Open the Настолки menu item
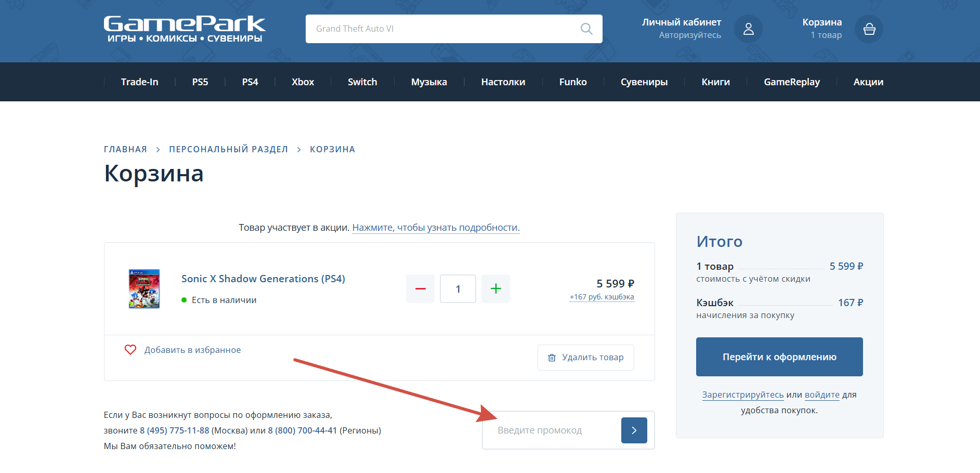Image resolution: width=980 pixels, height=473 pixels. pos(503,82)
